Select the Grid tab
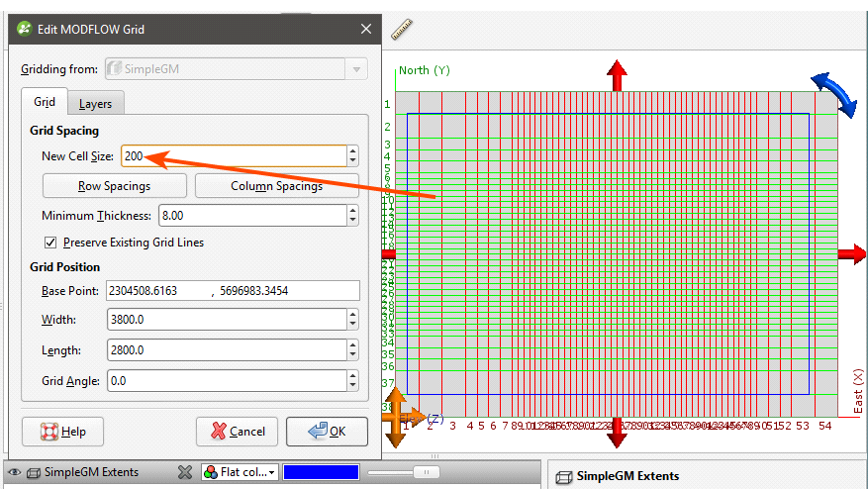 [45, 102]
